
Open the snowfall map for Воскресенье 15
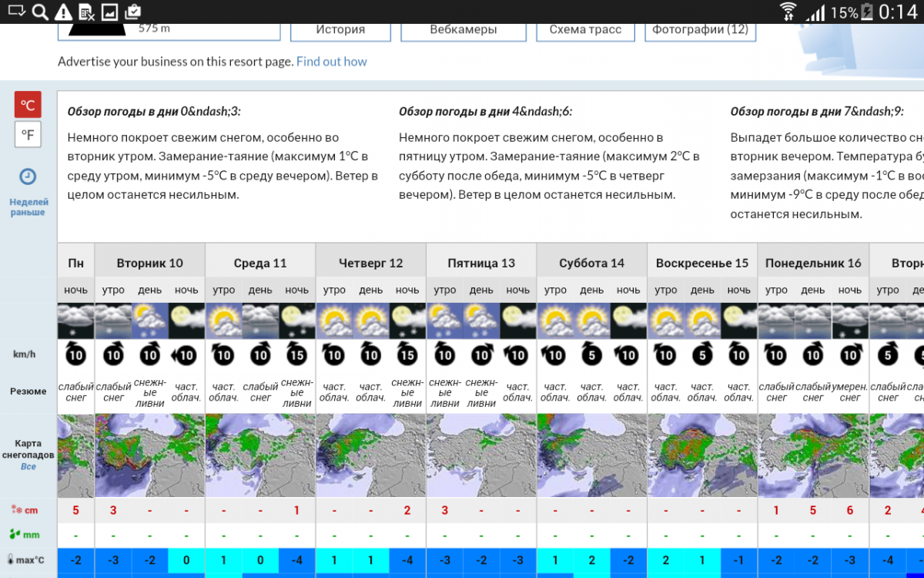click(x=702, y=455)
